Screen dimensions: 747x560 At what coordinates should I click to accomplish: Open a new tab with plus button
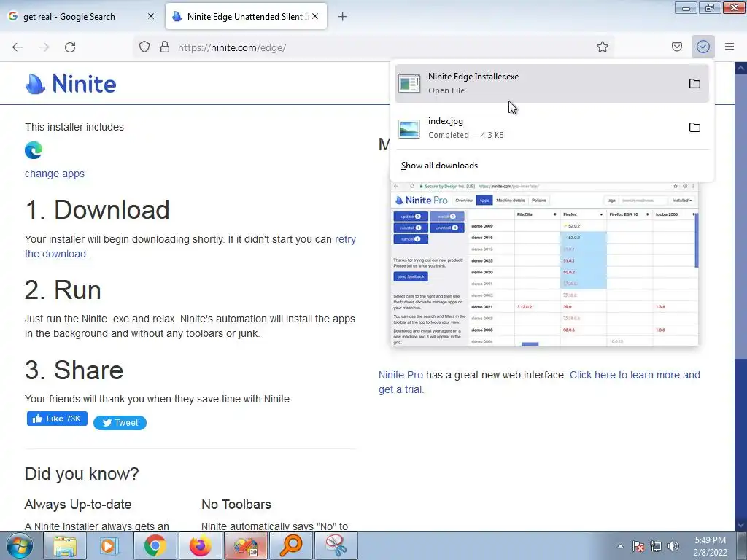tap(343, 17)
